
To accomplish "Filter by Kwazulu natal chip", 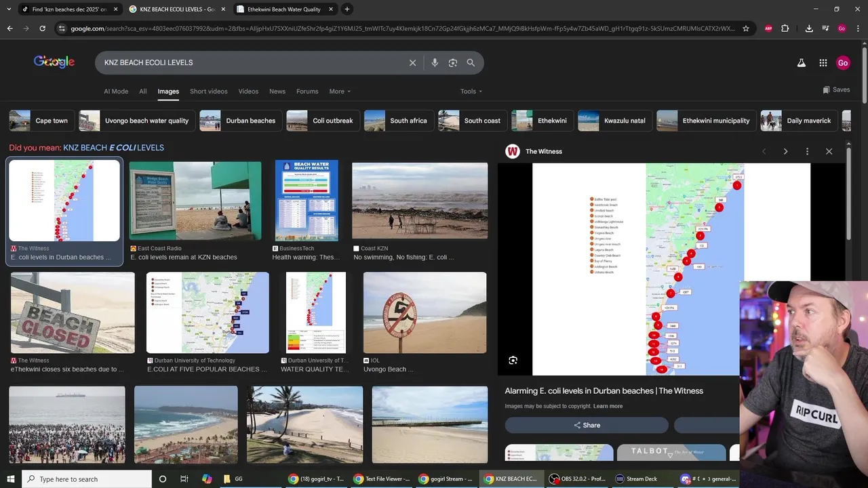I will pyautogui.click(x=615, y=121).
